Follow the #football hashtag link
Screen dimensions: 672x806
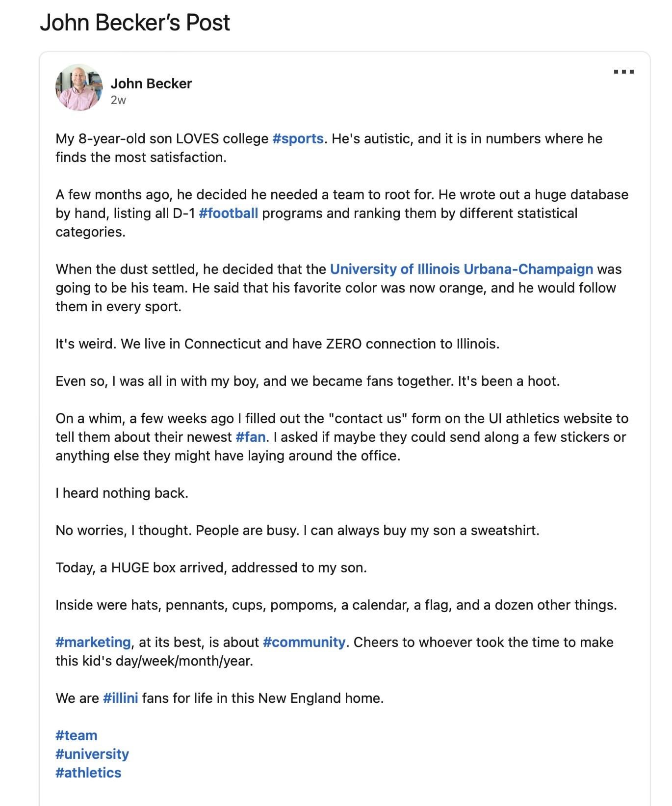click(x=228, y=213)
